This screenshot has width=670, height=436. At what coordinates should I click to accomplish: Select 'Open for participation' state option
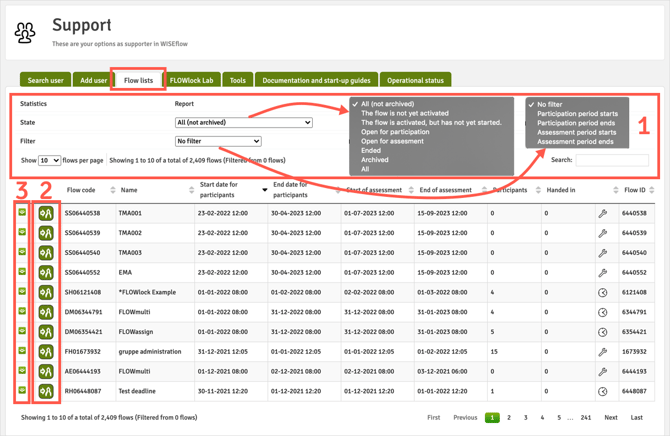pos(395,132)
